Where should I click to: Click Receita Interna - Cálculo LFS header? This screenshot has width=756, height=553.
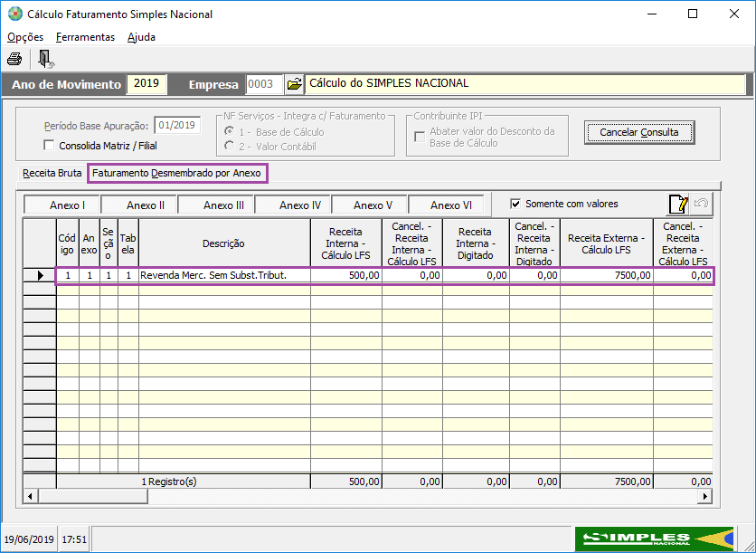pyautogui.click(x=346, y=243)
